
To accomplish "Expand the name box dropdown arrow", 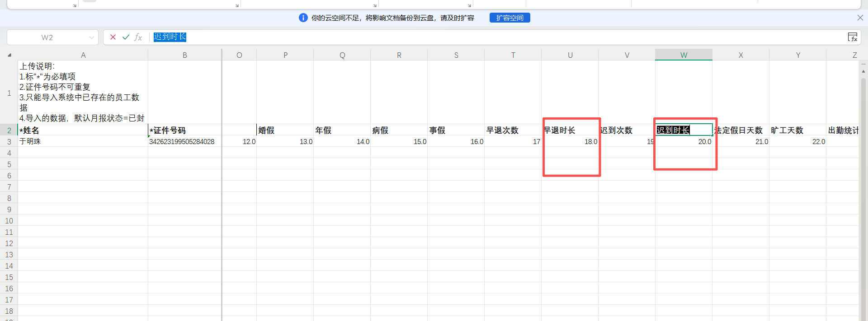I will [x=92, y=37].
